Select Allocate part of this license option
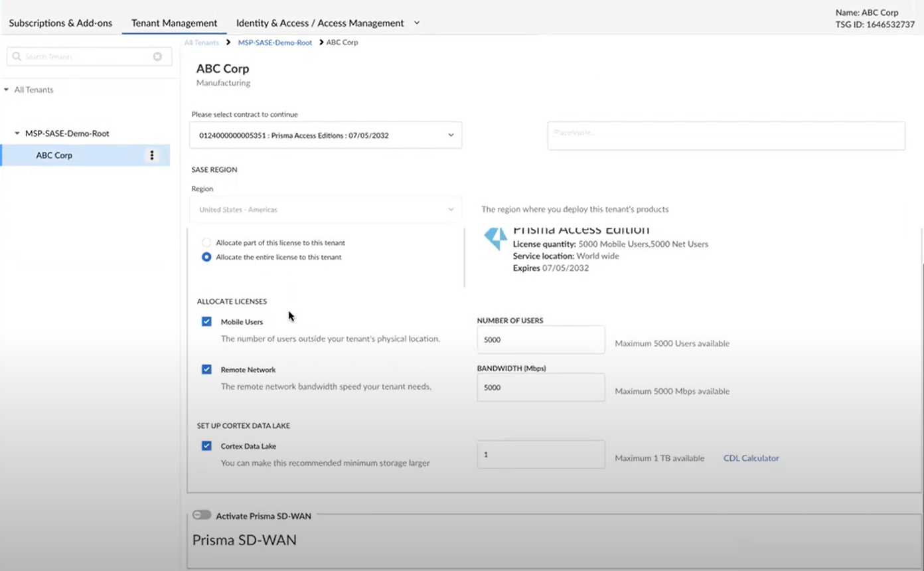Viewport: 924px width, 571px height. [x=206, y=243]
